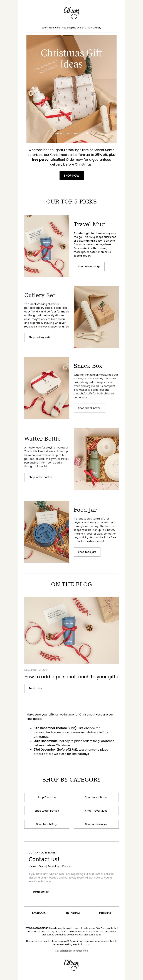Image resolution: width=143 pixels, height=980 pixels.
Task: Click Shop water bottles button
Action: coord(41,477)
